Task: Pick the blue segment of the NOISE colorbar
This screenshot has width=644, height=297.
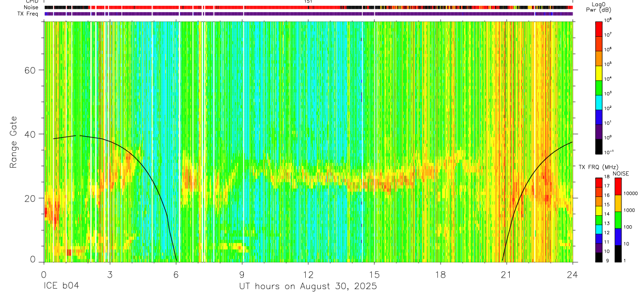Action: coord(618,237)
